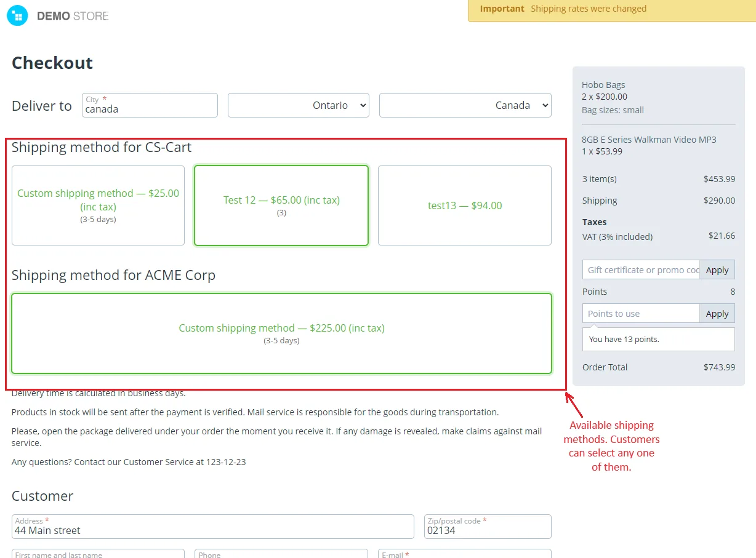Screen dimensions: 756x558
Task: Click gift certificate or promo code field
Action: 641,269
